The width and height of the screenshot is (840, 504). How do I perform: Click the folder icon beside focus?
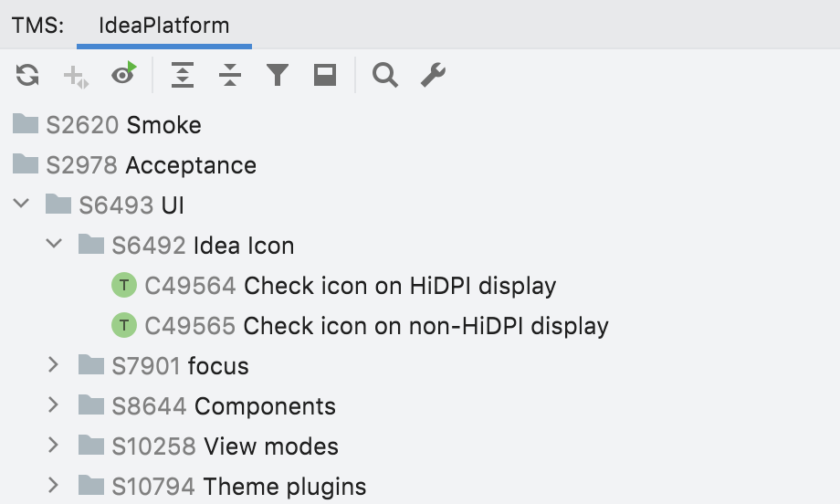coord(91,364)
